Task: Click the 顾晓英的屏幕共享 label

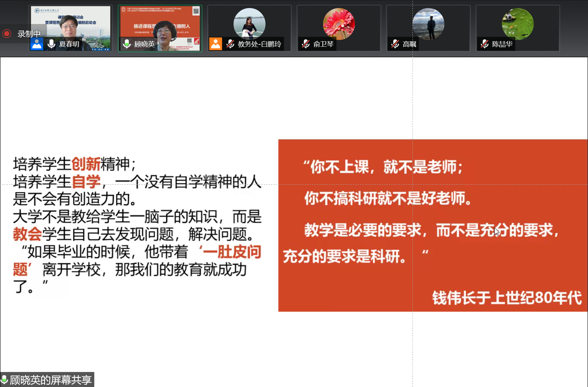Action: click(x=51, y=380)
